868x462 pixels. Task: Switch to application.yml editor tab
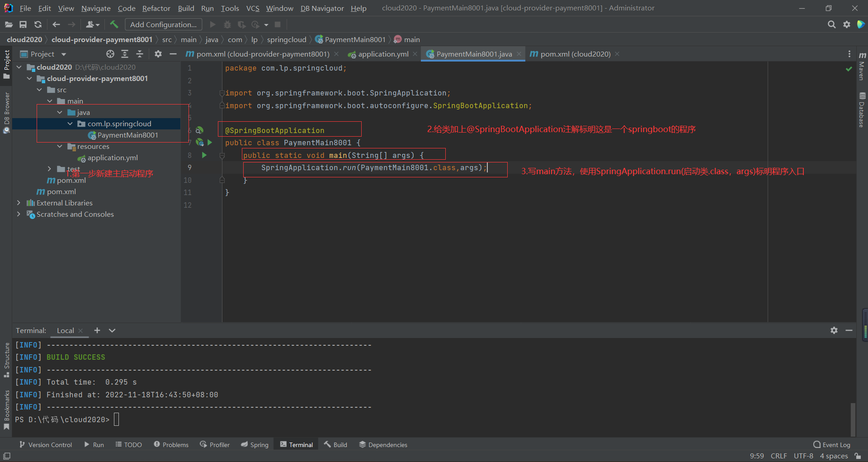[383, 54]
